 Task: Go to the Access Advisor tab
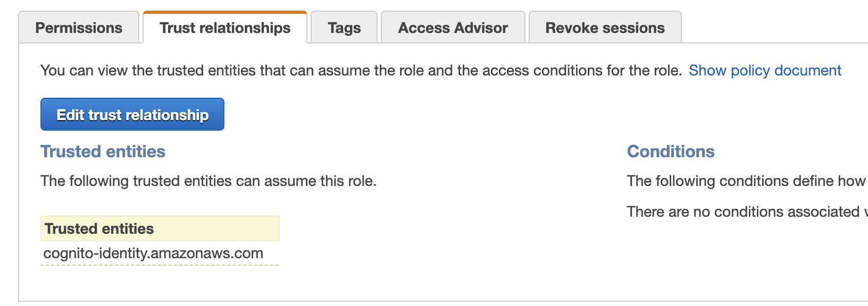coord(453,28)
